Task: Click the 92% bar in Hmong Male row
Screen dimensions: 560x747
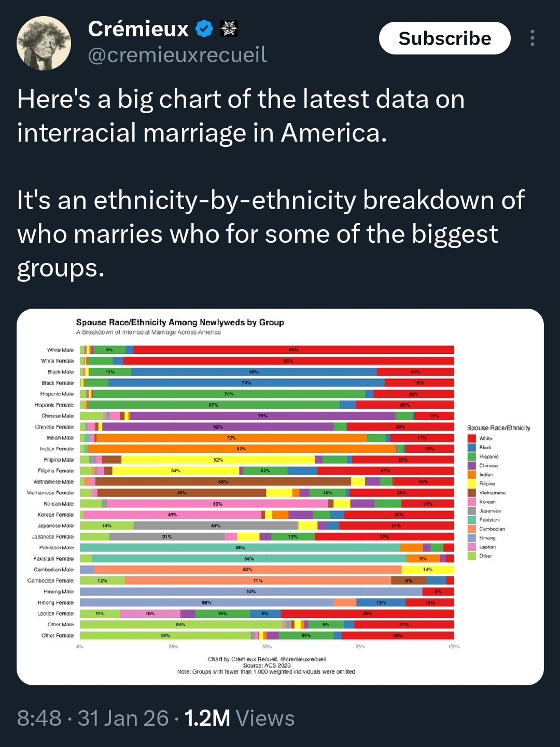Action: point(251,591)
